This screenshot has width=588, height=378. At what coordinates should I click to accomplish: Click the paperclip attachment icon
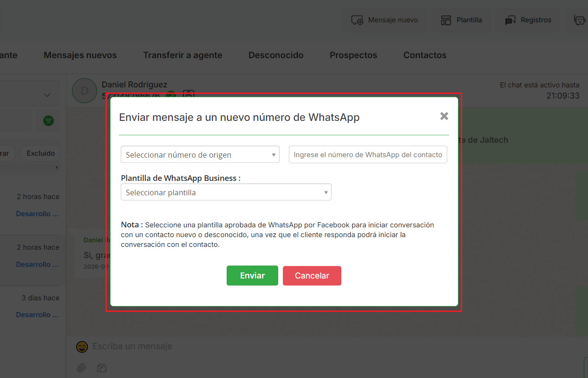82,368
